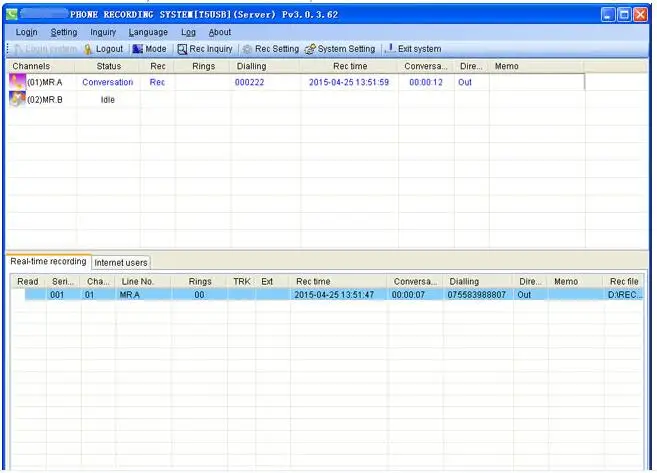Open System Setting from the toolbar
The height and width of the screenshot is (473, 657).
click(340, 49)
